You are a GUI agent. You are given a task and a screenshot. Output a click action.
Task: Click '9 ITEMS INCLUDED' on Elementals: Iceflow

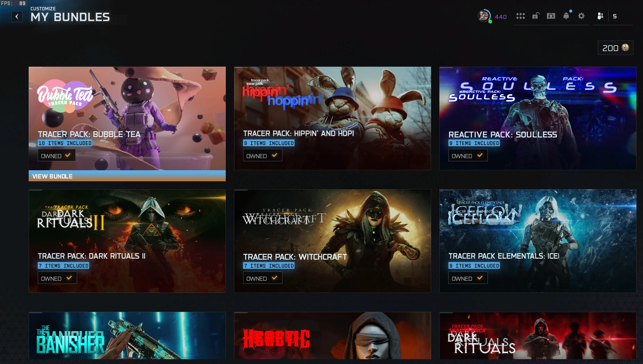[474, 266]
